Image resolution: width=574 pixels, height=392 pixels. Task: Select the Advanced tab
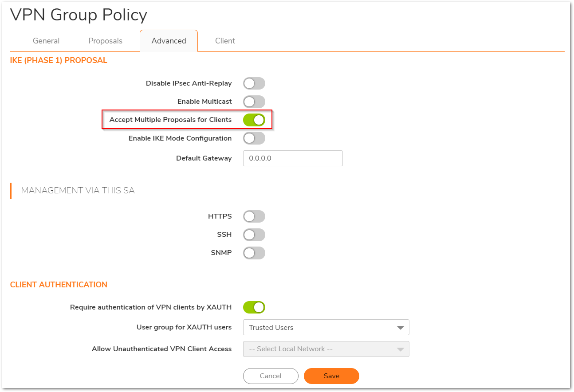click(x=169, y=41)
